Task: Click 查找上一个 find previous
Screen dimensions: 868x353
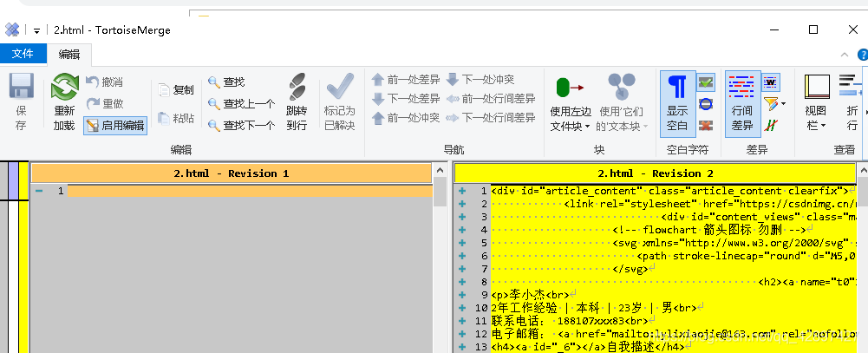Action: (x=241, y=103)
